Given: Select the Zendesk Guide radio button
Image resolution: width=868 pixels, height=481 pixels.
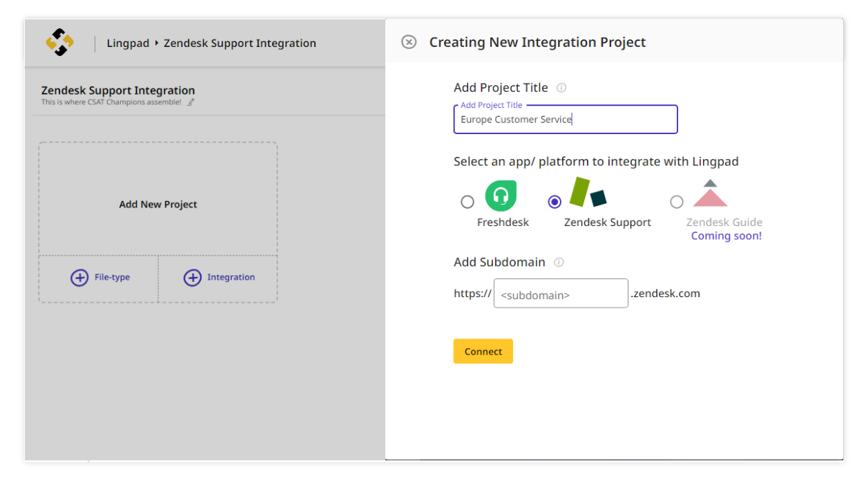Looking at the screenshot, I should pos(677,202).
